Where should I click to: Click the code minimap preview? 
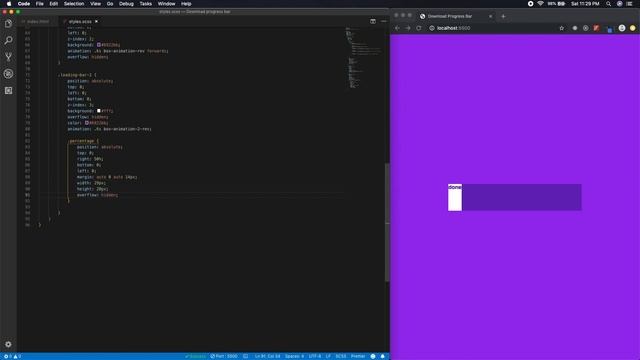point(363,57)
